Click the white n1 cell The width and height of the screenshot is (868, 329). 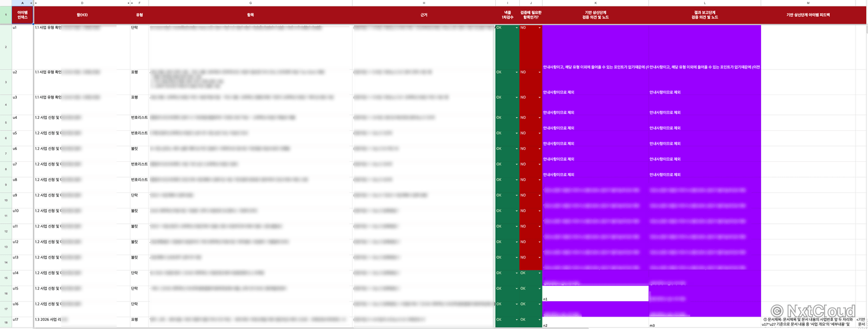[595, 294]
